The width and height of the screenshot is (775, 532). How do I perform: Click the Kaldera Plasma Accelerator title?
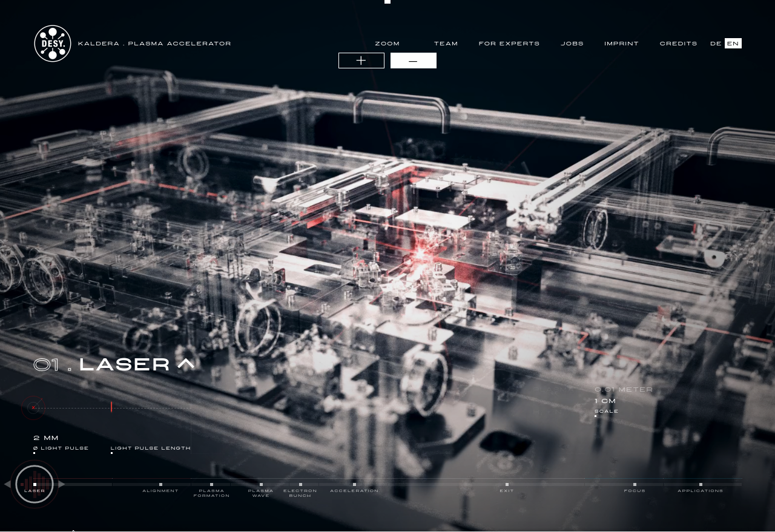[154, 44]
